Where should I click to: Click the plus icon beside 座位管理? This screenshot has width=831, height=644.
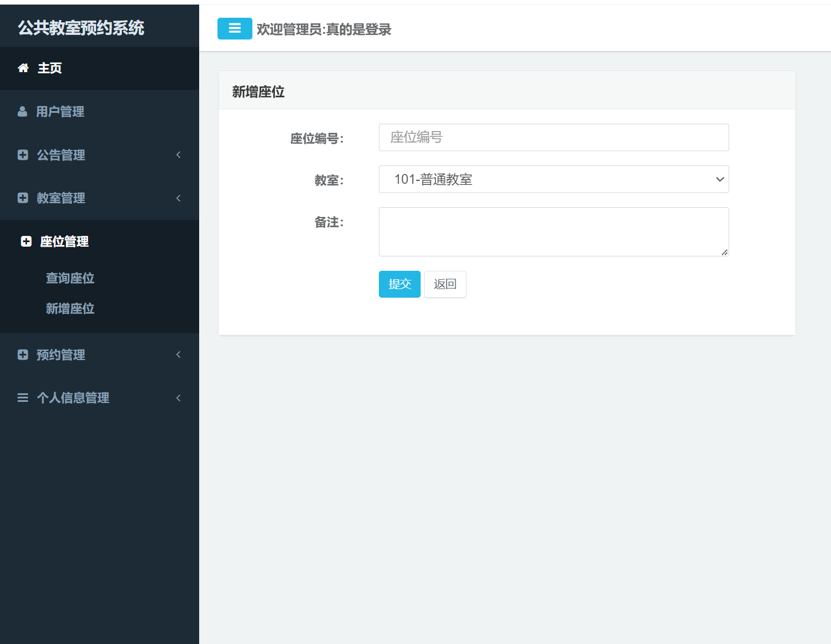pyautogui.click(x=26, y=242)
